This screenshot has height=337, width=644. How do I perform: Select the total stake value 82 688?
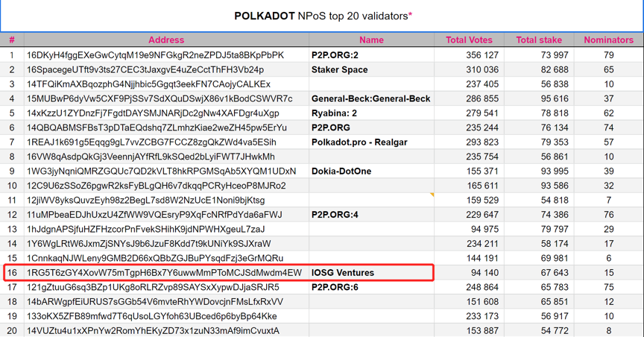pyautogui.click(x=555, y=69)
